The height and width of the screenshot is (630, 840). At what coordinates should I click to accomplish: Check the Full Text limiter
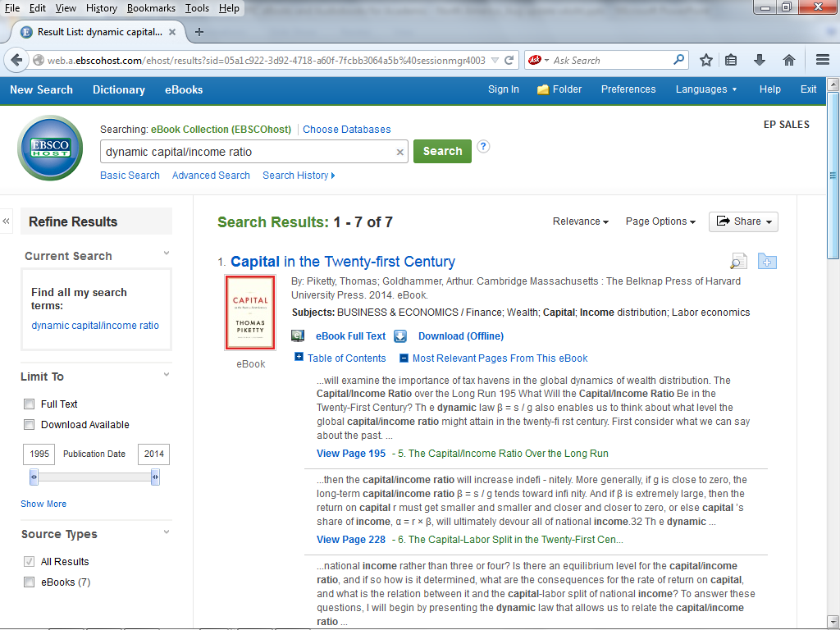click(x=29, y=404)
